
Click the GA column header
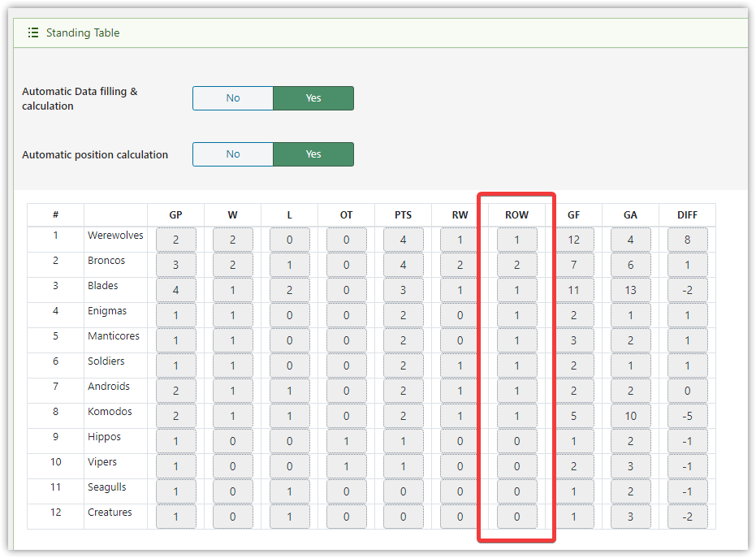point(631,215)
